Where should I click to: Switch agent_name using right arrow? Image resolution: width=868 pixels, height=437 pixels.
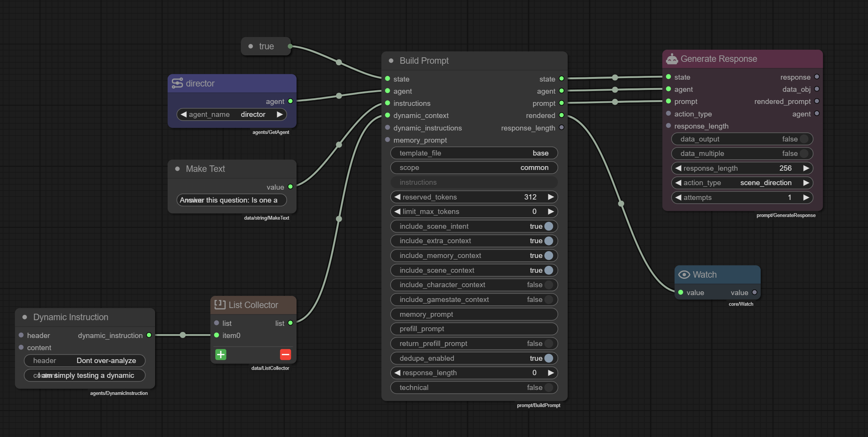point(280,115)
